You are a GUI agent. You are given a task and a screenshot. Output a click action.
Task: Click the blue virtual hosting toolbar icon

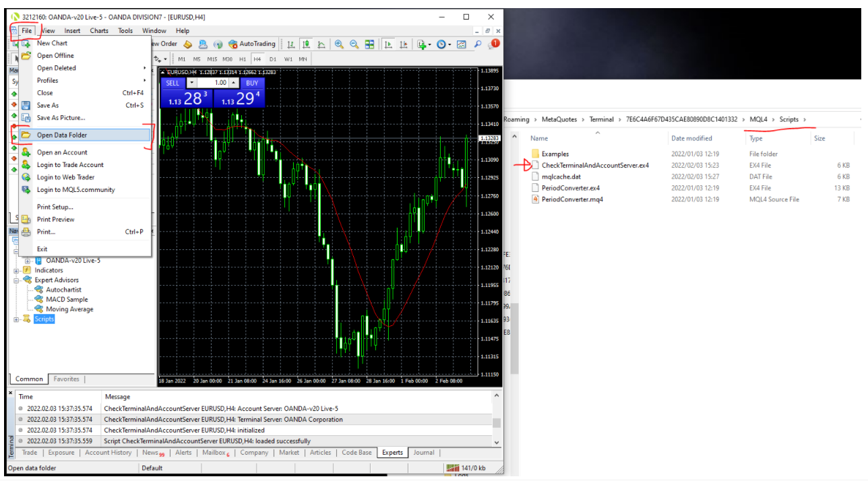point(203,44)
